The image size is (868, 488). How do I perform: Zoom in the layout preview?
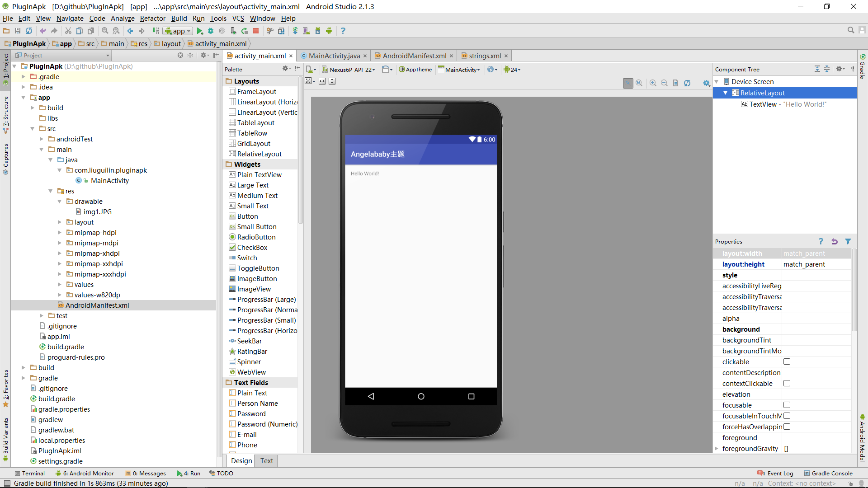(653, 83)
